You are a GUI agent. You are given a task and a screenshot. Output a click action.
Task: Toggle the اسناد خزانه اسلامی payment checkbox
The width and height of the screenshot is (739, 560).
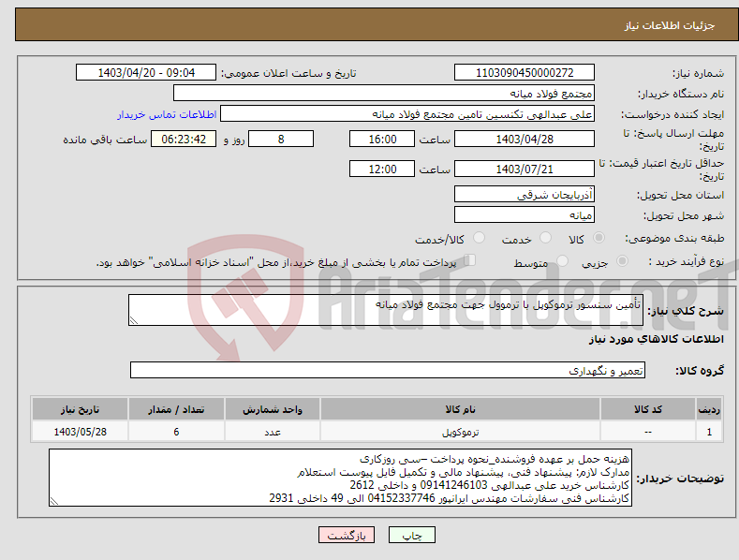click(469, 260)
